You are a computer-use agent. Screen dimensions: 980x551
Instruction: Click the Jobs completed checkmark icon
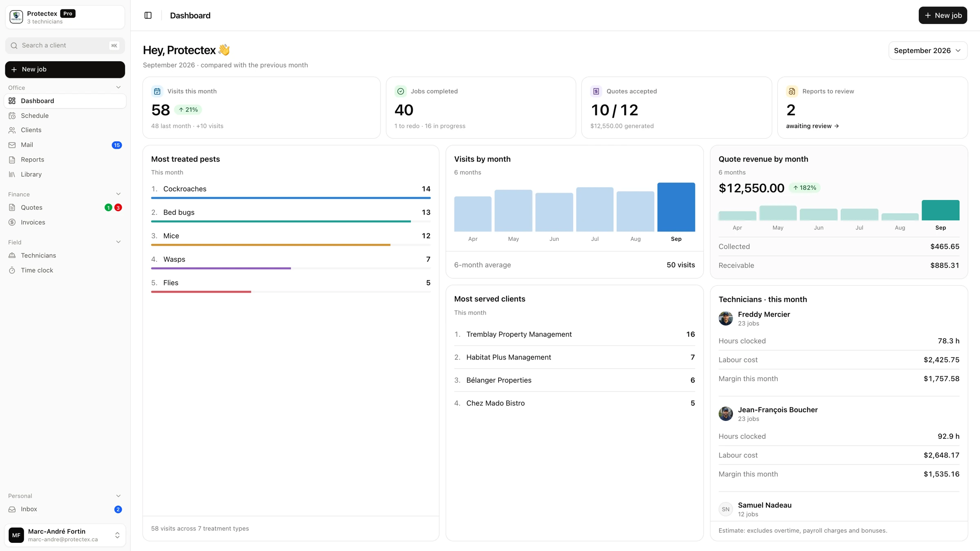401,91
